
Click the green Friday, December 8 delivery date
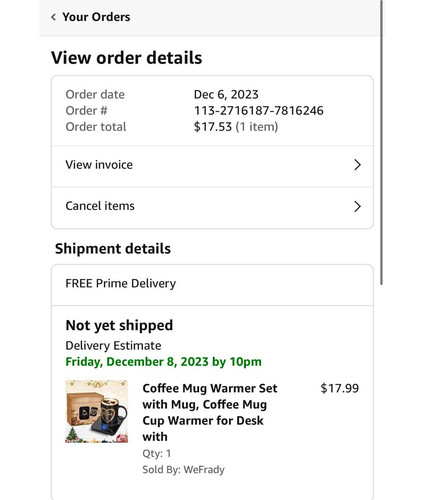[x=163, y=362]
